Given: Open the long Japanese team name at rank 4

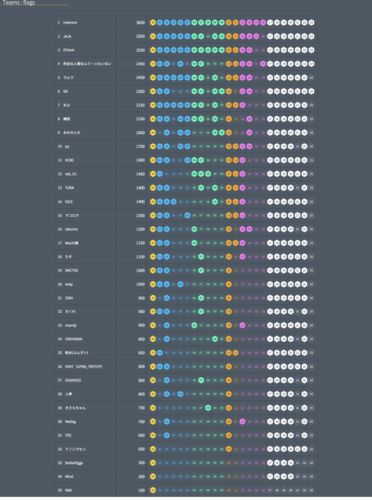Looking at the screenshot, I should pyautogui.click(x=87, y=64).
